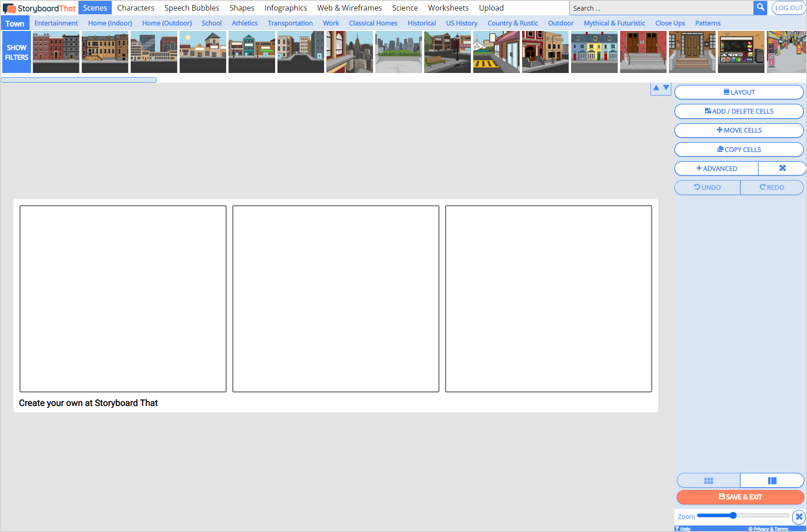Select the Home (Outdoor) category
807x532 pixels.
pos(167,23)
